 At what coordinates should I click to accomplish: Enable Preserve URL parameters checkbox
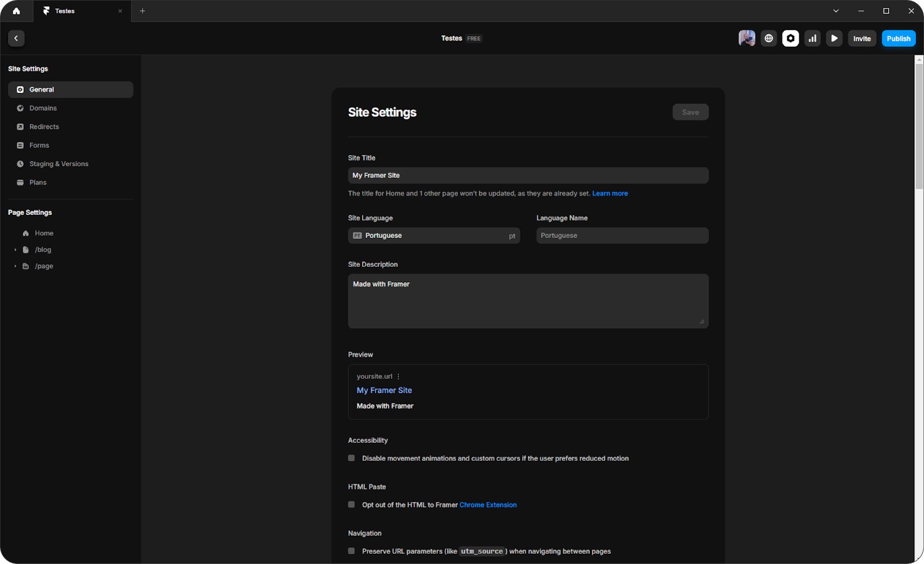coord(351,551)
